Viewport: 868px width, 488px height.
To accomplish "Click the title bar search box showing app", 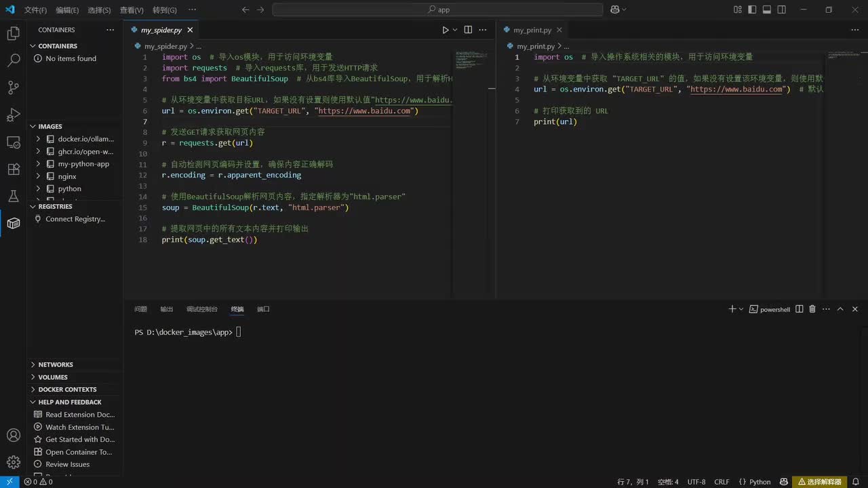I will tap(437, 9).
